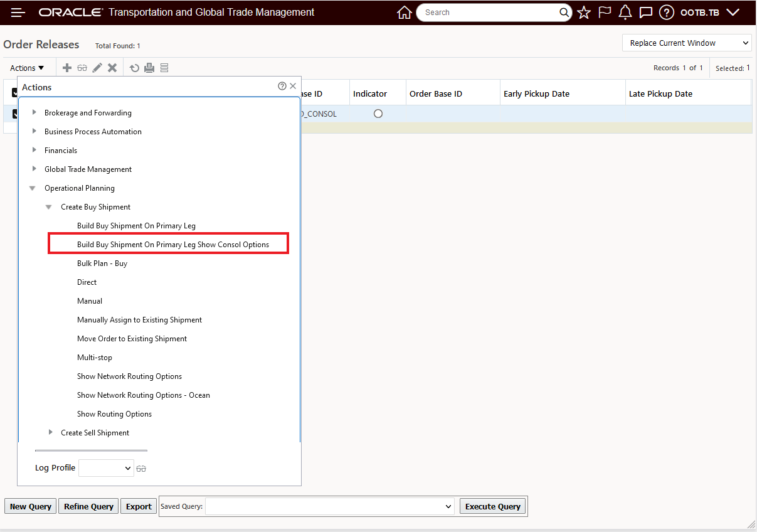
Task: Click the New Query button
Action: click(31, 506)
